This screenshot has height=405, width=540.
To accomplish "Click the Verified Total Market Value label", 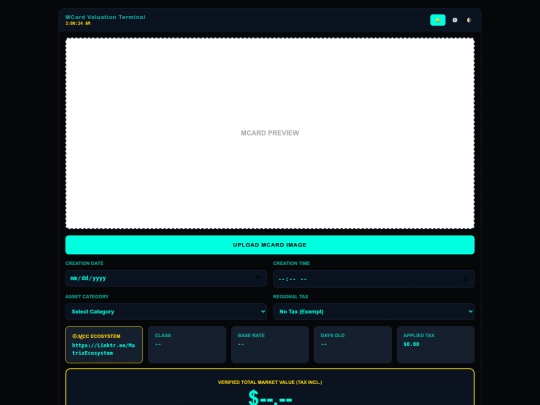I will (x=270, y=382).
